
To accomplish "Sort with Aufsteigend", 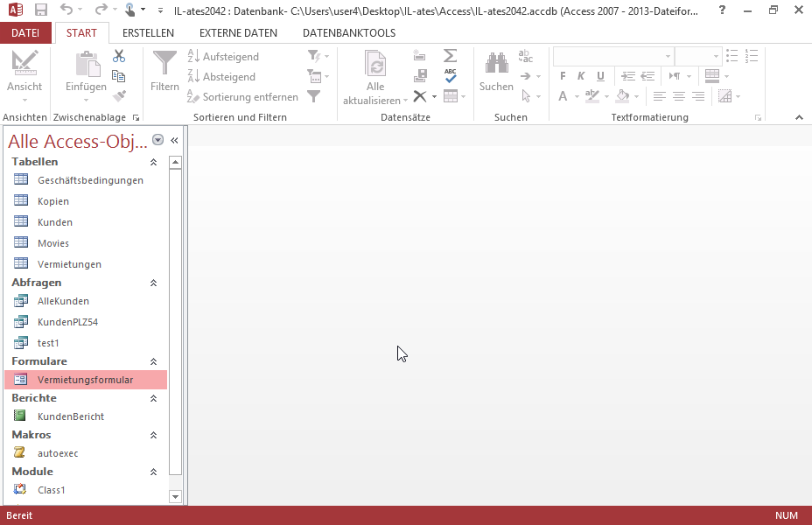I will (223, 56).
